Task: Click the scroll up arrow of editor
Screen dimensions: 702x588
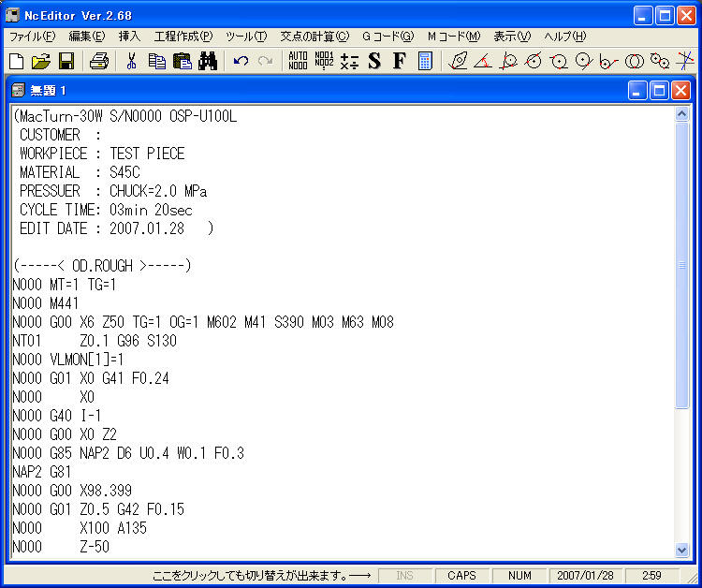Action: point(681,114)
